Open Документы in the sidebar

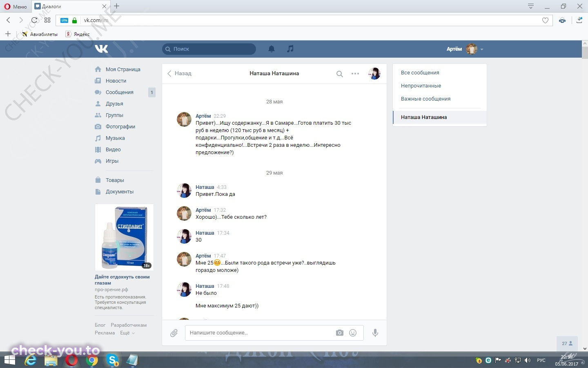click(120, 192)
